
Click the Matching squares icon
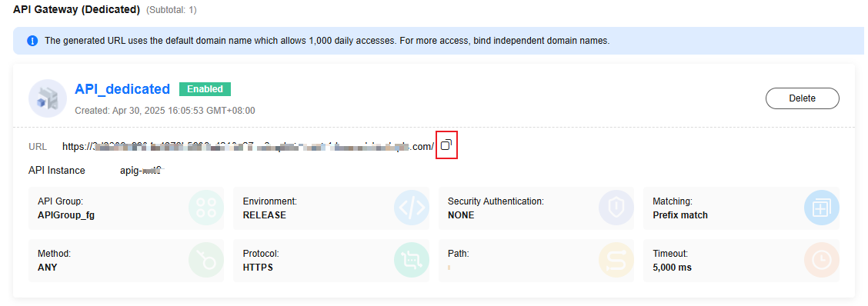(822, 208)
